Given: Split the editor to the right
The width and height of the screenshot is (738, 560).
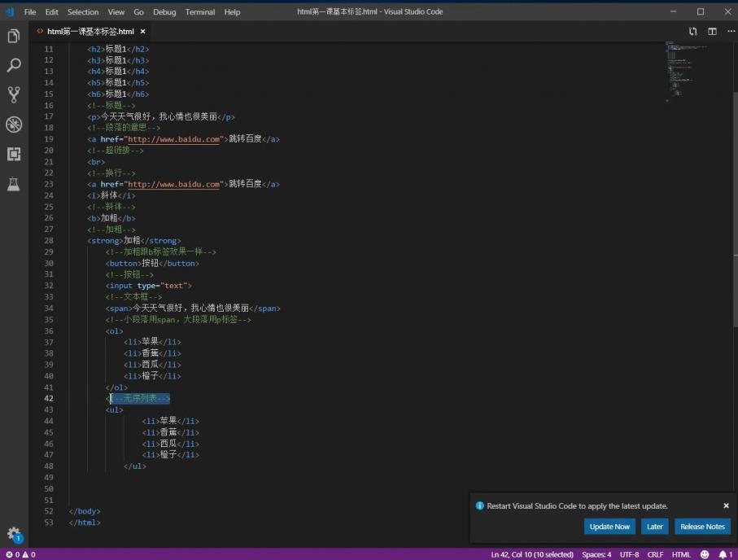Looking at the screenshot, I should pos(712,32).
